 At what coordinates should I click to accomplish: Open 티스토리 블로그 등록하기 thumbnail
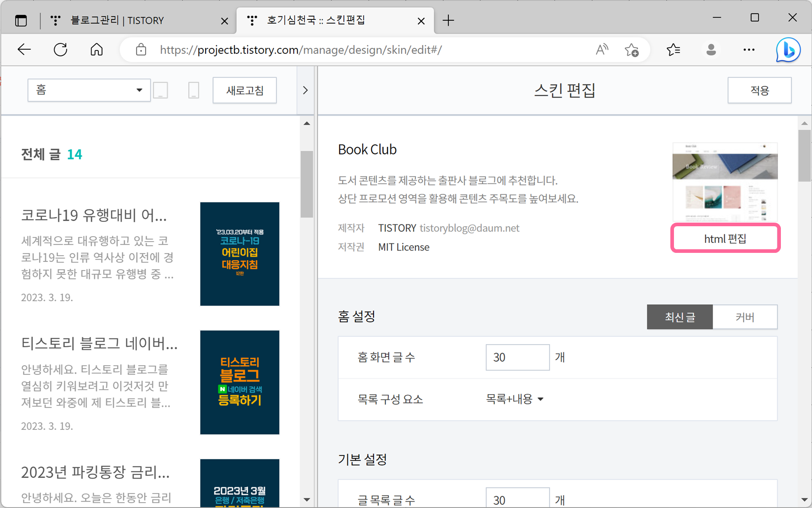click(240, 382)
